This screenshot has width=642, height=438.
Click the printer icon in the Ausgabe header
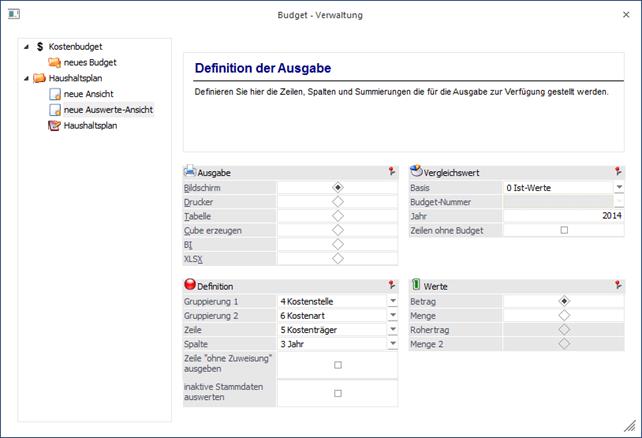coord(190,172)
